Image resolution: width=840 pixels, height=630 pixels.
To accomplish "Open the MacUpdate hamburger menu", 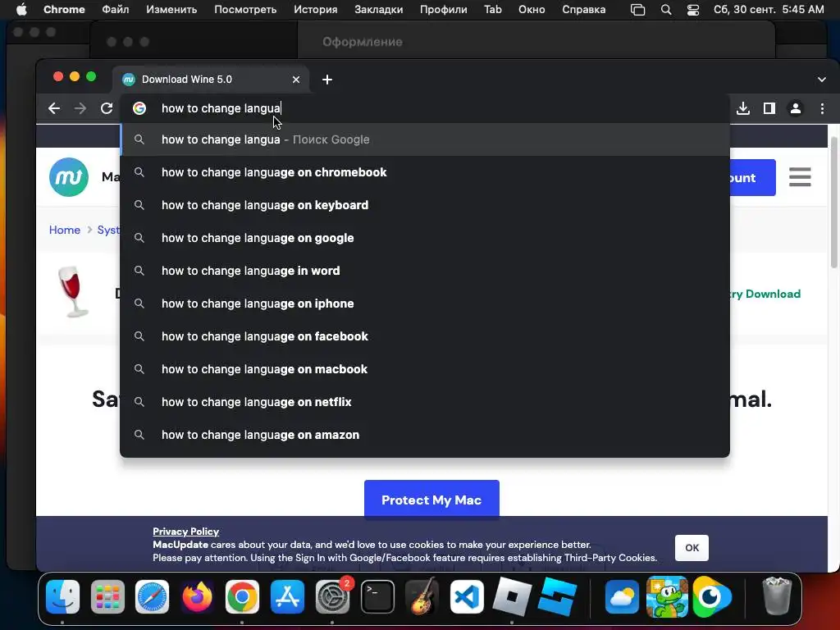I will [x=800, y=177].
